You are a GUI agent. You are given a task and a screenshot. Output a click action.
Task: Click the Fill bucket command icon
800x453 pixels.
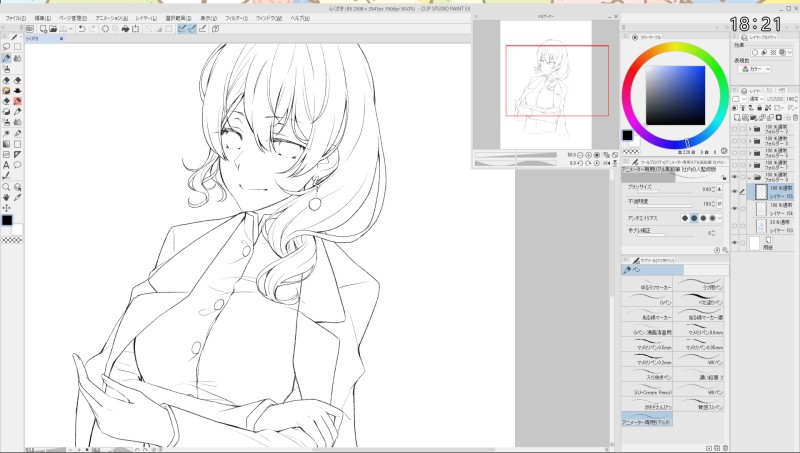click(125, 29)
